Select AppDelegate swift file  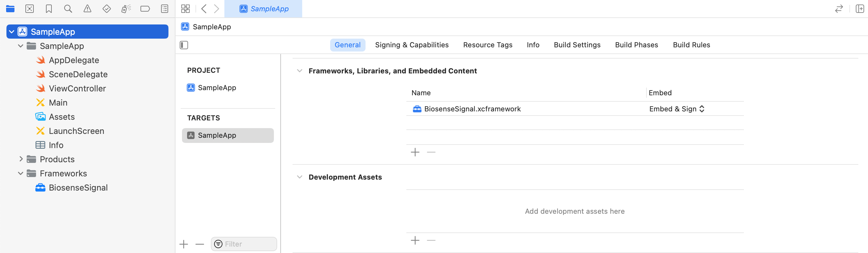[x=74, y=60]
